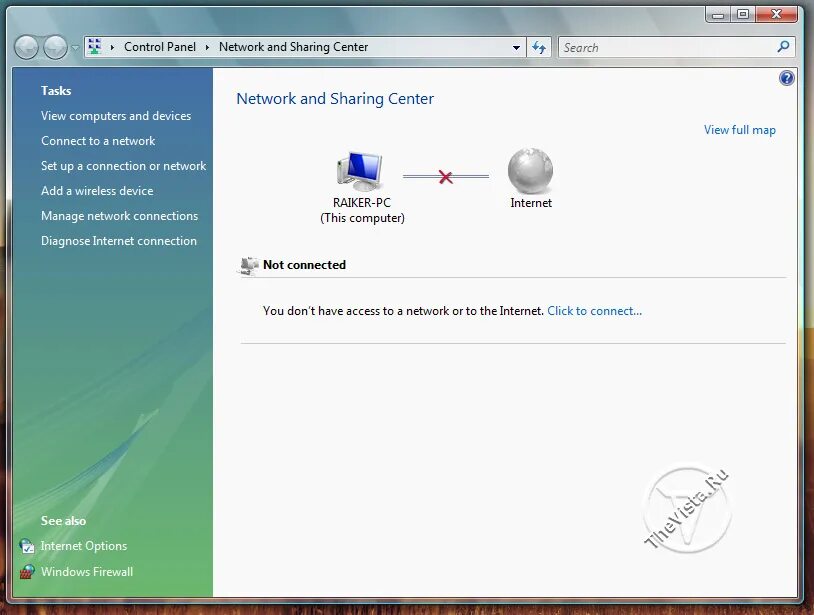Click the Internet Options icon
Screen dimensions: 814x615
tap(27, 546)
